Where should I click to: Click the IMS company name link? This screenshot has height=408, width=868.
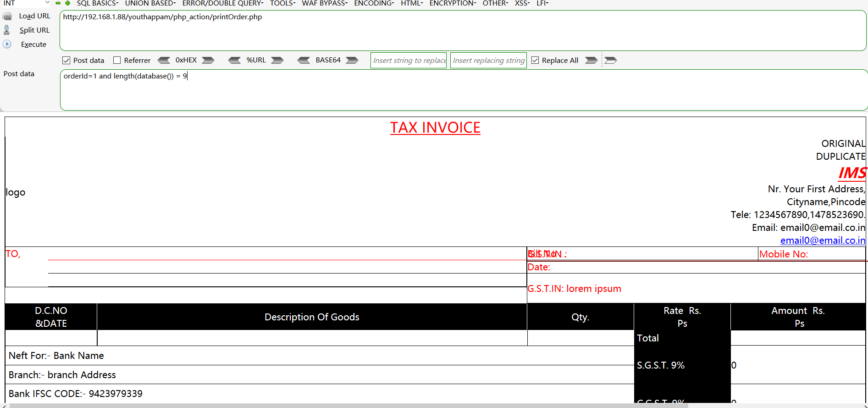(x=852, y=173)
